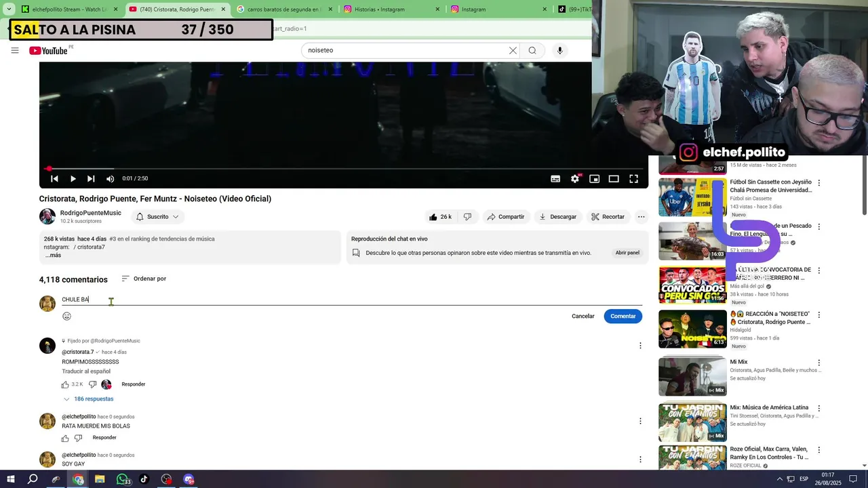
Task: Open more actions next to Recortar
Action: pyautogui.click(x=641, y=217)
